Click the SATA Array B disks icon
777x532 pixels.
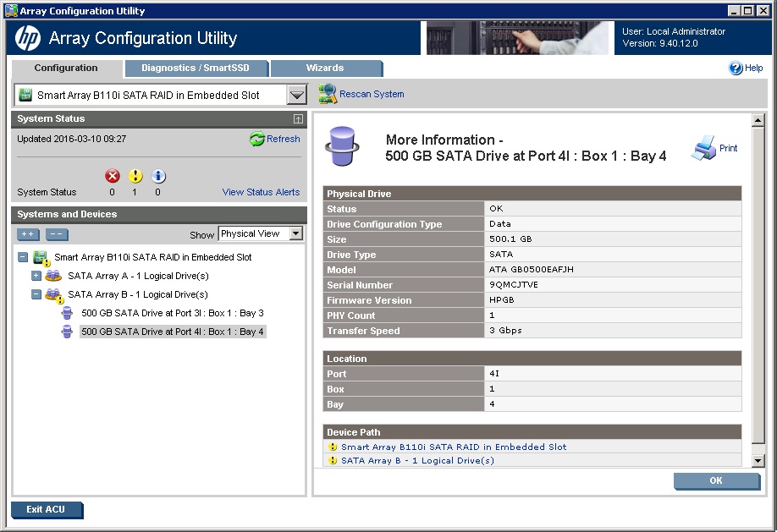click(x=53, y=295)
